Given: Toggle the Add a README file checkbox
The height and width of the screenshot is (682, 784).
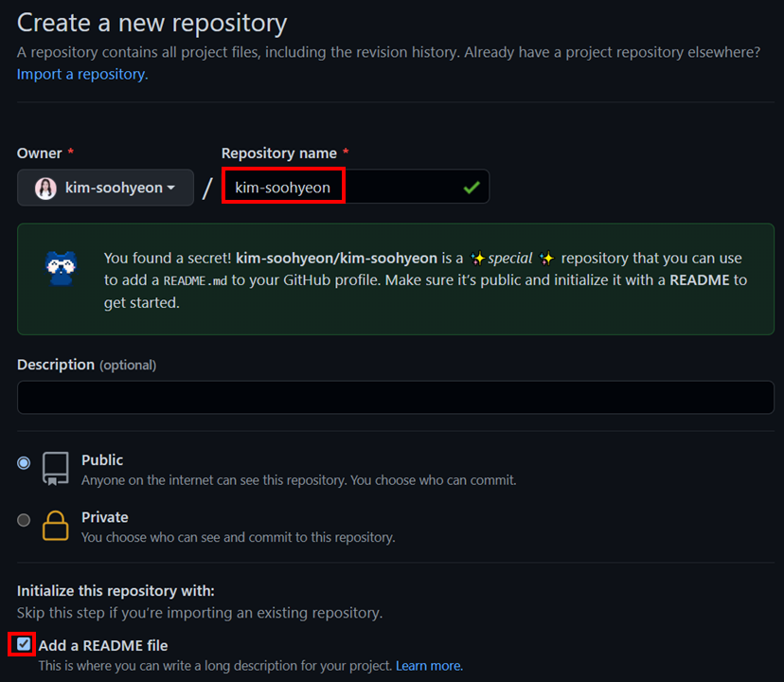Looking at the screenshot, I should (24, 644).
